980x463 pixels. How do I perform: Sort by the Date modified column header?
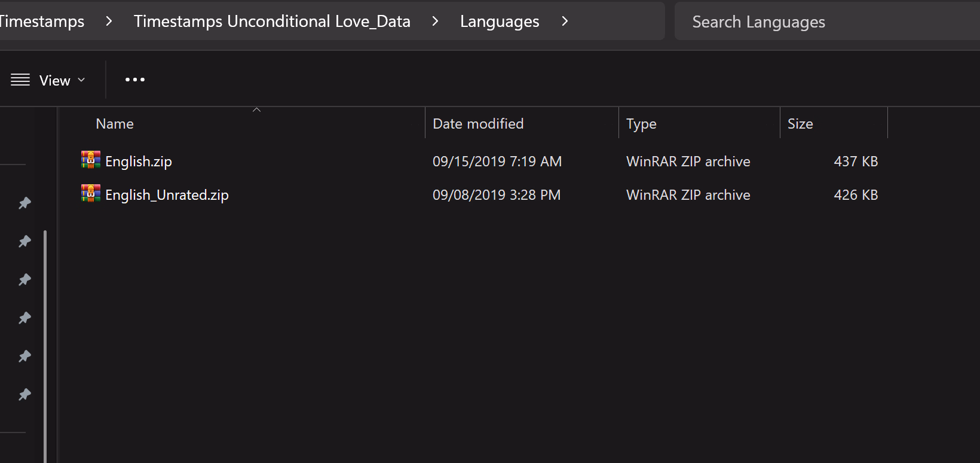coord(478,124)
